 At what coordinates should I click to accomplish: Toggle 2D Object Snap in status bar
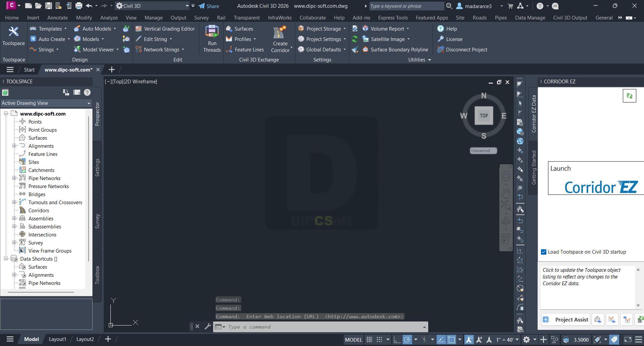pos(451,340)
